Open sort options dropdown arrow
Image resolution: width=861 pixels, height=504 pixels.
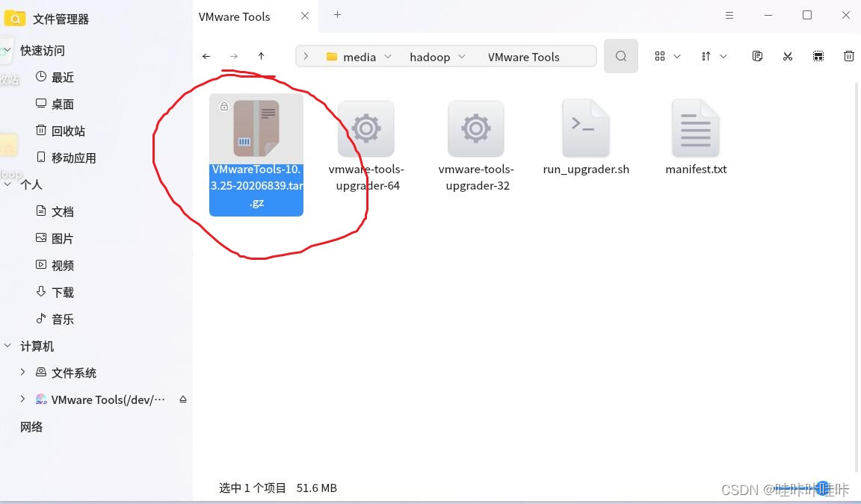click(x=723, y=56)
